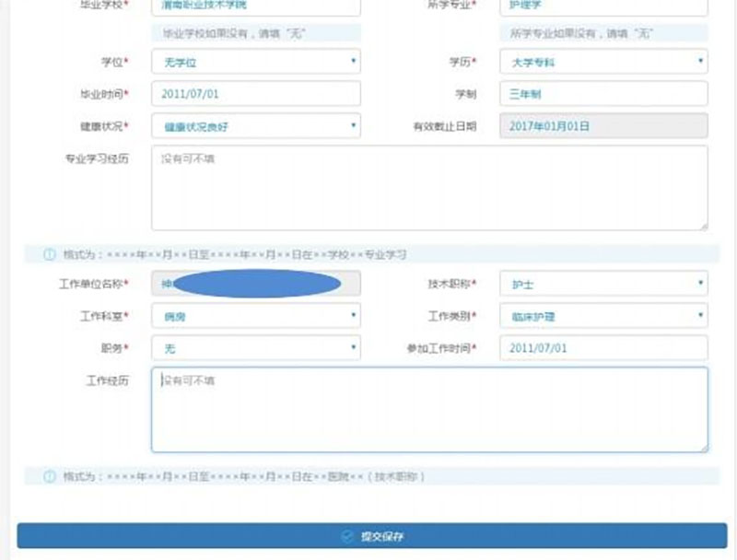Click the info icon beside the work format hint
The image size is (737, 560).
tap(50, 477)
